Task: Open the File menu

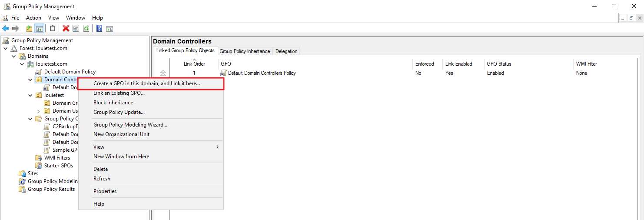Action: coord(15,18)
